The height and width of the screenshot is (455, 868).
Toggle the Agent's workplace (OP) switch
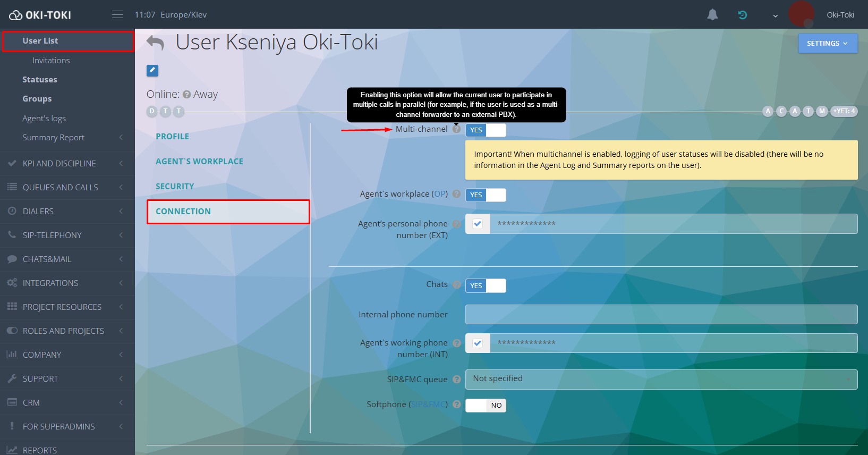[x=486, y=195]
